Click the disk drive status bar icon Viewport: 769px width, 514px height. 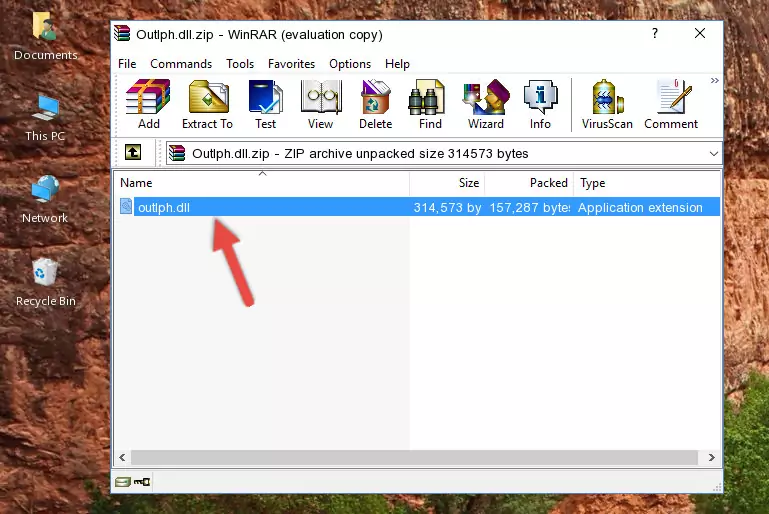123,482
